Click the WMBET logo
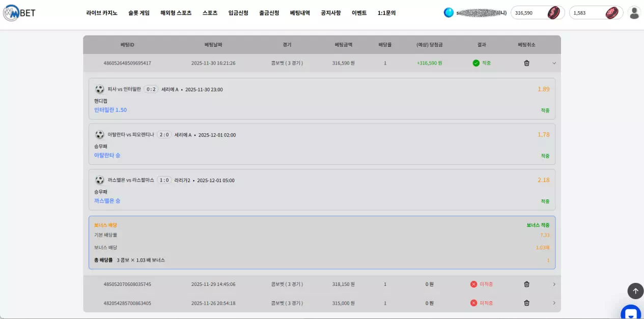The width and height of the screenshot is (644, 319). 19,13
